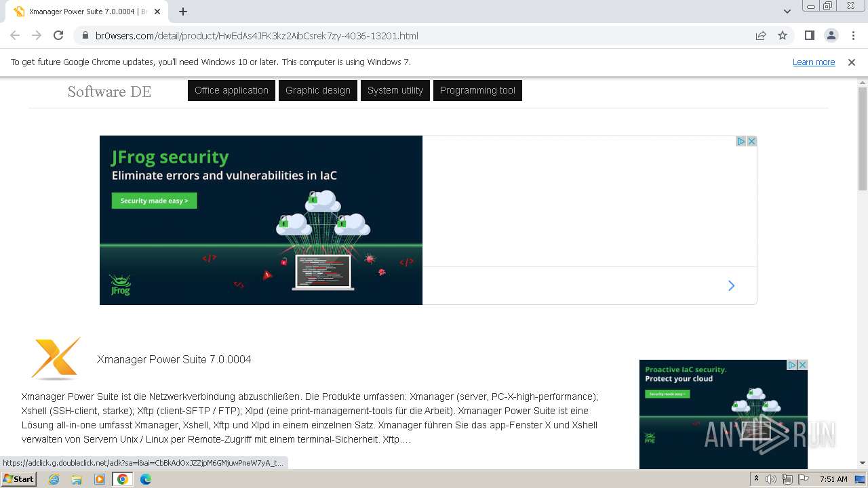Click the Xmanager orange X logo
Image resolution: width=868 pixels, height=488 pixels.
tap(56, 359)
